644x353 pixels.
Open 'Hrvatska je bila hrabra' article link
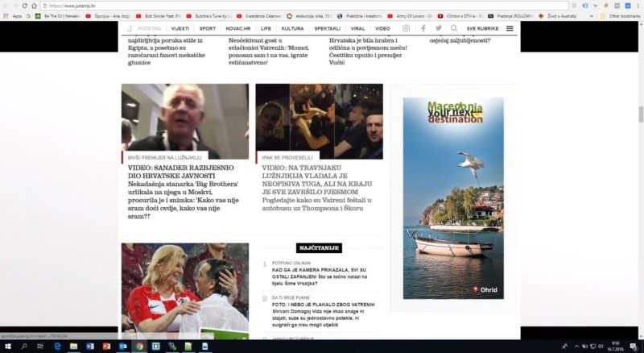[x=369, y=52]
